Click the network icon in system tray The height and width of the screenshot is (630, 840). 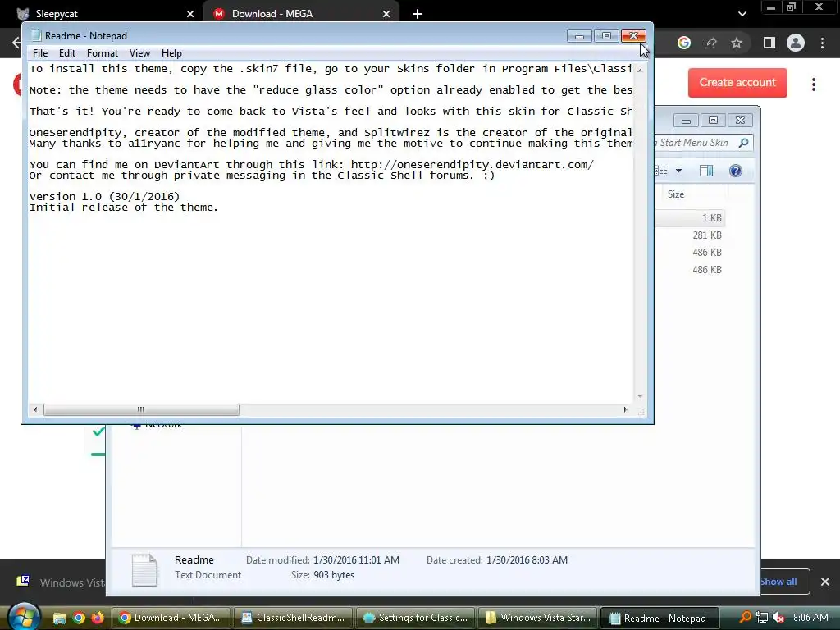762,618
